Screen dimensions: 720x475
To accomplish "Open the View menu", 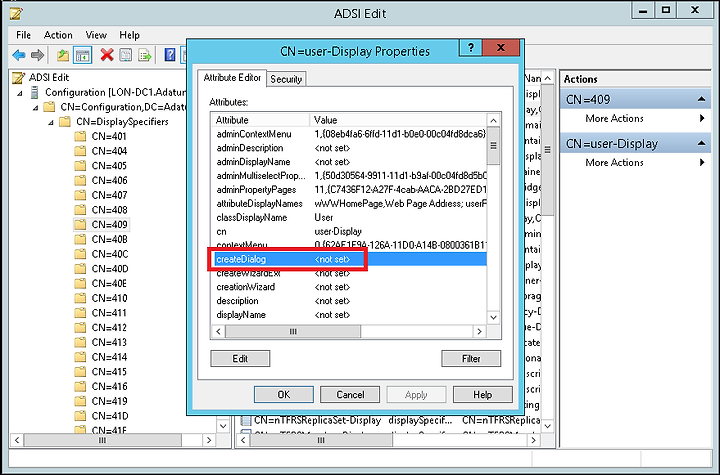I will (x=96, y=35).
